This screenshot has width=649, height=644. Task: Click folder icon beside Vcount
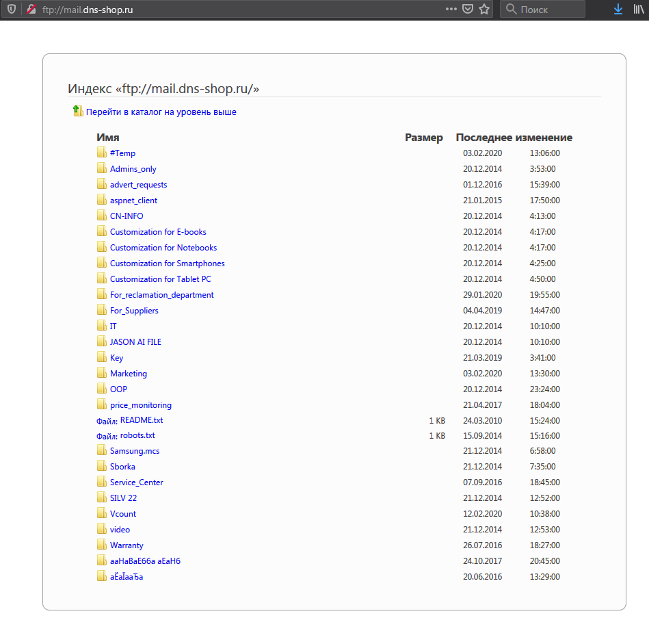tap(102, 513)
